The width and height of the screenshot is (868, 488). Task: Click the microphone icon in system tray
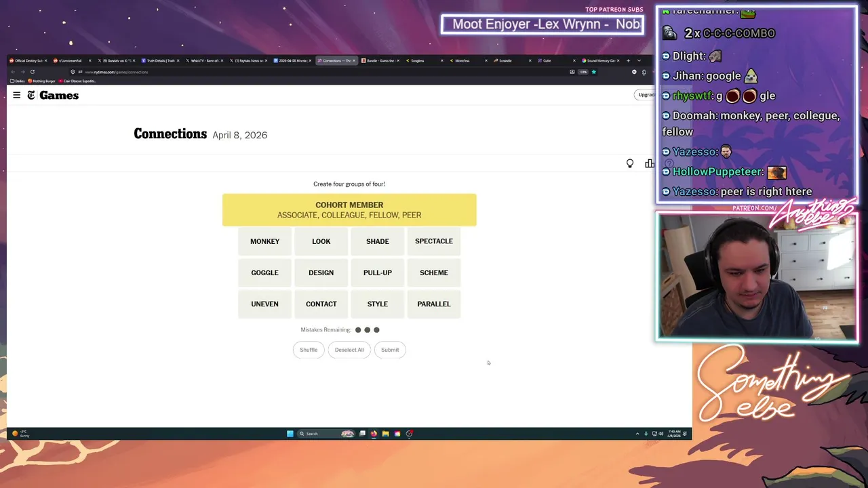point(646,434)
